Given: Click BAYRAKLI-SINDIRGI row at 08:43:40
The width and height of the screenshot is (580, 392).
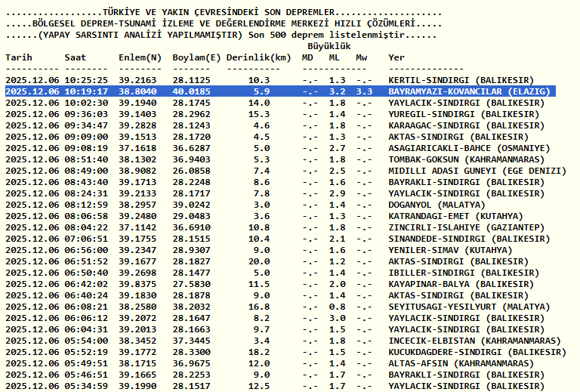Looking at the screenshot, I should 467,182.
